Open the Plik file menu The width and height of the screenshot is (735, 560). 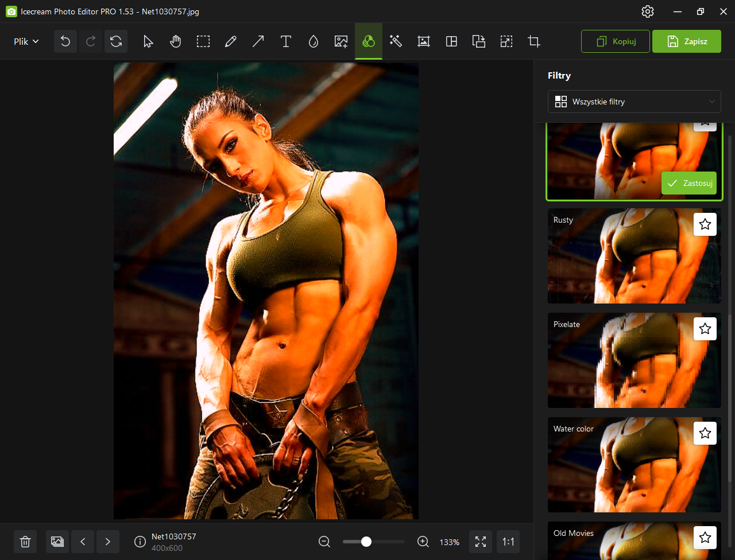click(x=26, y=41)
